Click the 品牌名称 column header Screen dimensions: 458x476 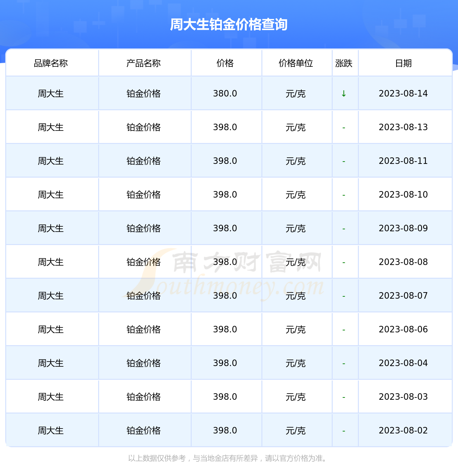pyautogui.click(x=51, y=63)
